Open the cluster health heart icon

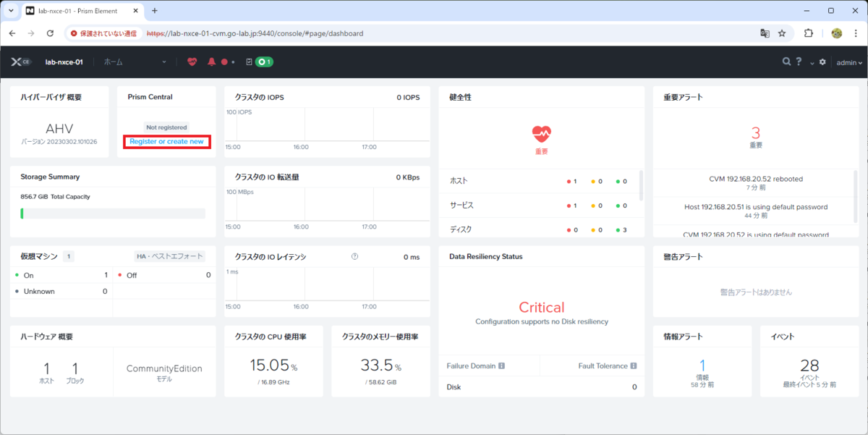point(192,62)
